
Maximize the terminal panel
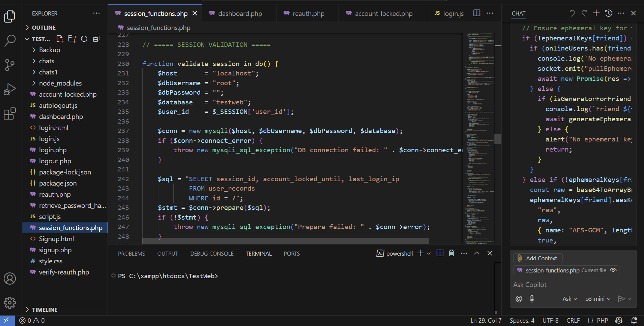[477, 253]
